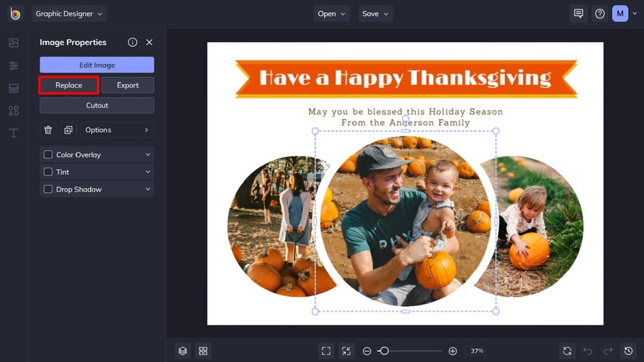Click the Edit Image button

tap(97, 65)
